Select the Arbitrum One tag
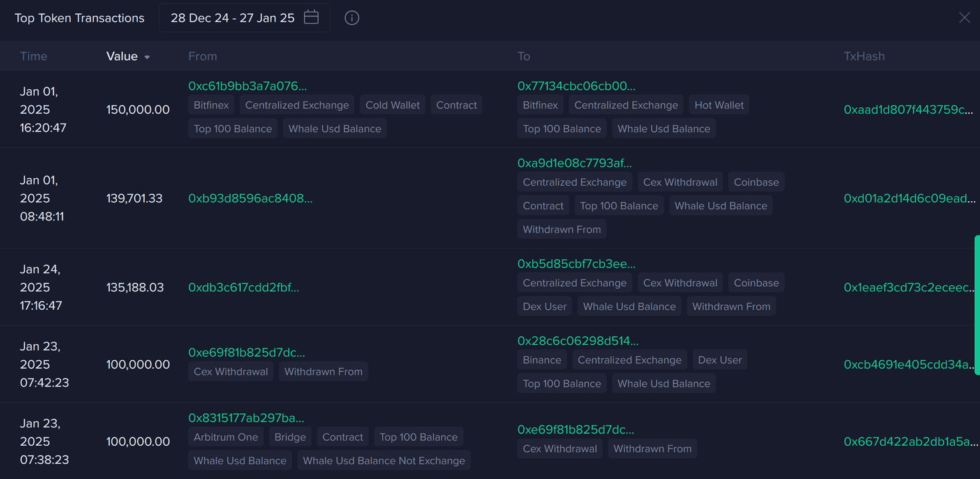The width and height of the screenshot is (980, 479). (226, 437)
